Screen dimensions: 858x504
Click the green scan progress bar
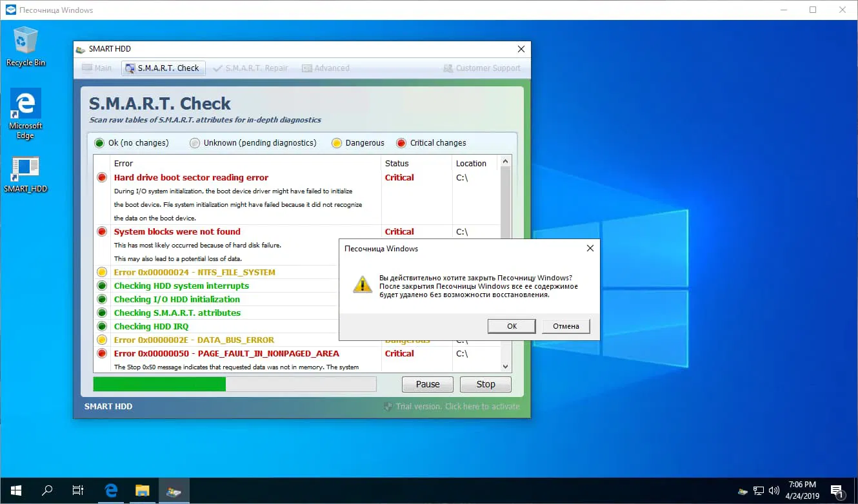click(159, 383)
